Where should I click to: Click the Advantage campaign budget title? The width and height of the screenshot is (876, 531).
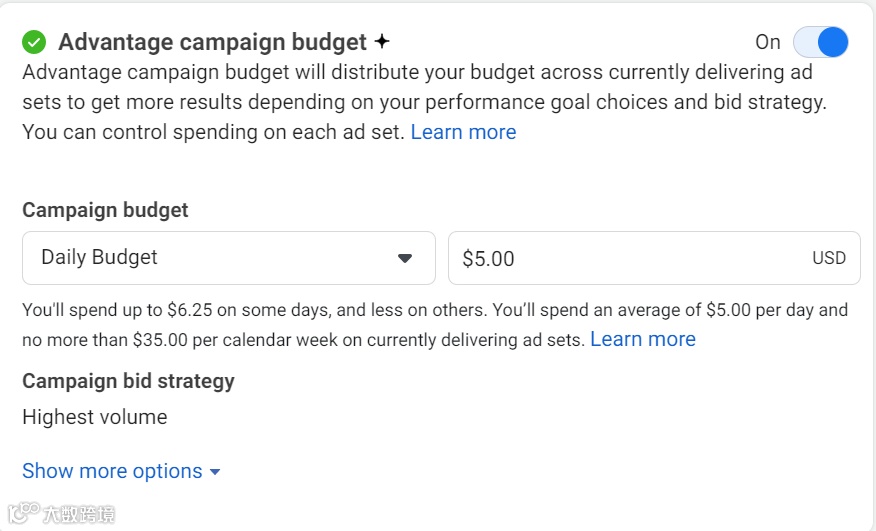click(212, 42)
